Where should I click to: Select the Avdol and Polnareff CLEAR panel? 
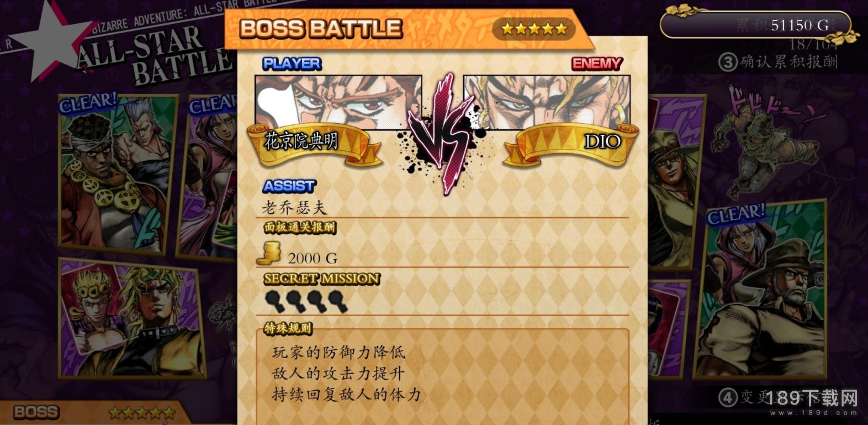point(118,170)
